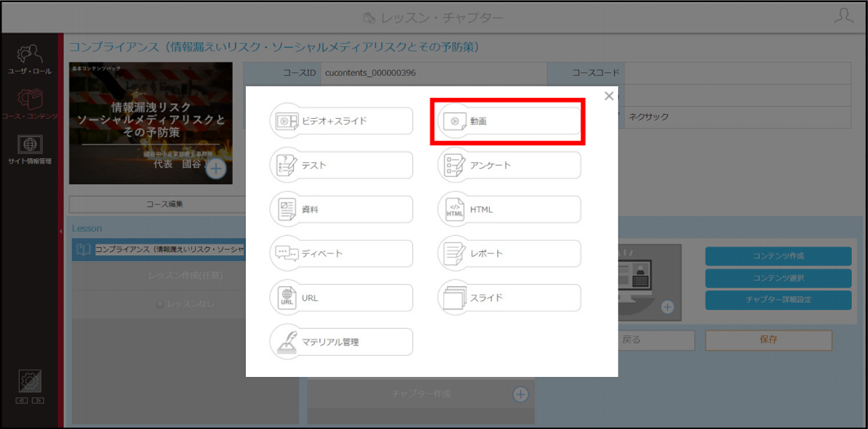Open ユーザ・ロール in the sidebar

29,60
